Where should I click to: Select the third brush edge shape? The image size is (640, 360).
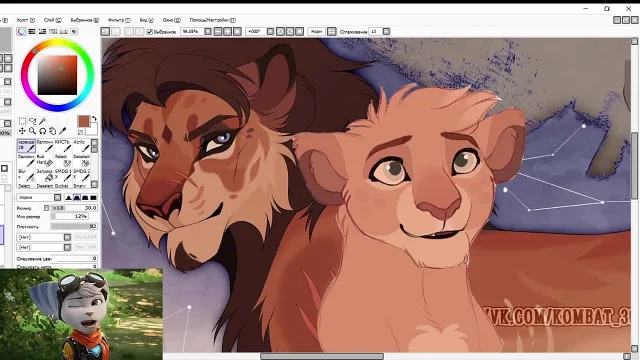(x=85, y=198)
